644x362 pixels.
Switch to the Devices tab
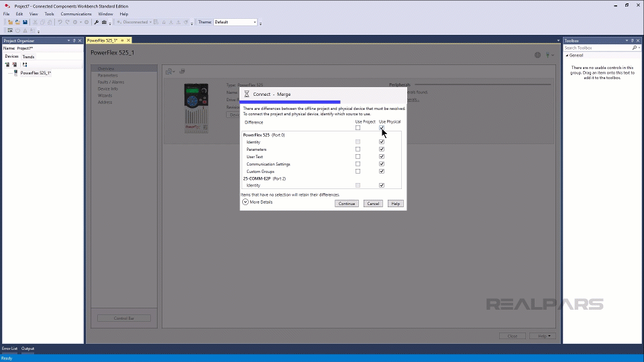tap(11, 56)
